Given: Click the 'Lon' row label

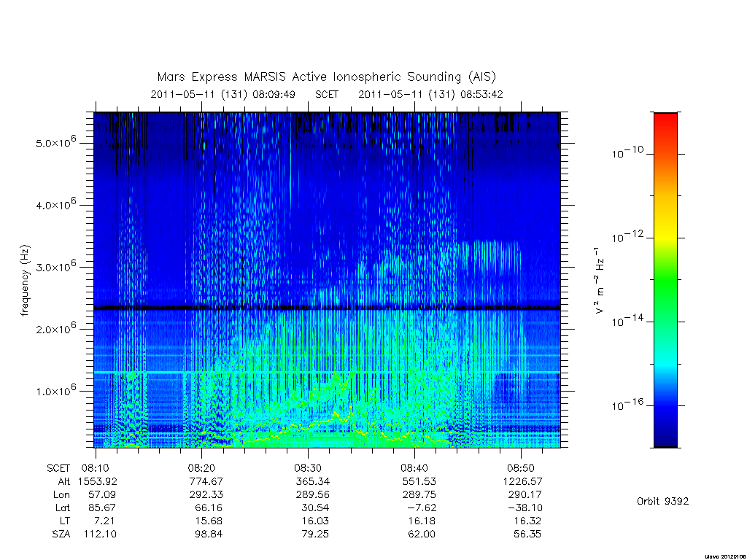Looking at the screenshot, I should [x=62, y=495].
